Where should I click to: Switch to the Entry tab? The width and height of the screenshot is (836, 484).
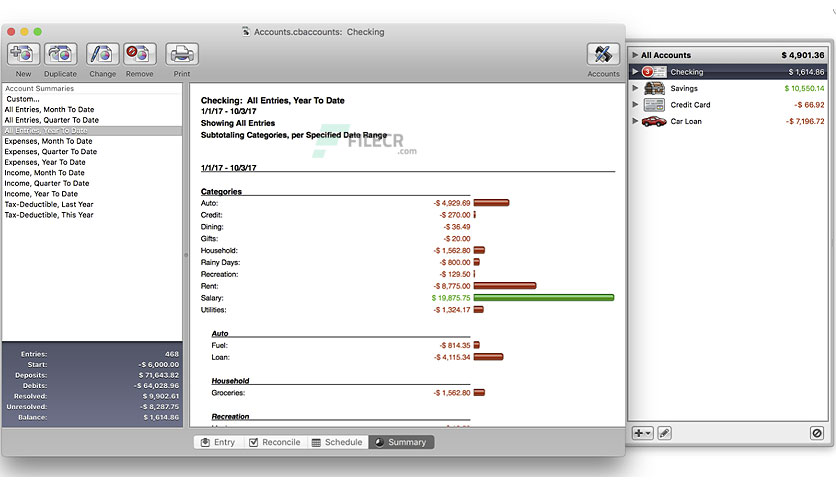218,442
